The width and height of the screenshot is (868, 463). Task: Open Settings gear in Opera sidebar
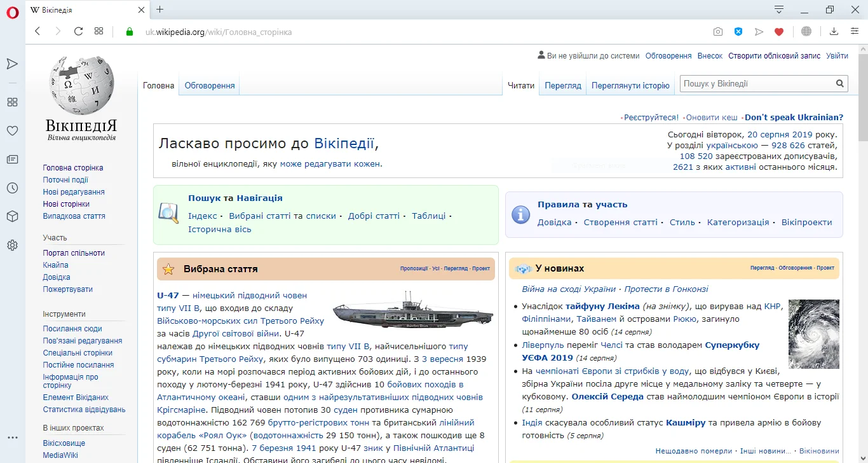point(12,245)
